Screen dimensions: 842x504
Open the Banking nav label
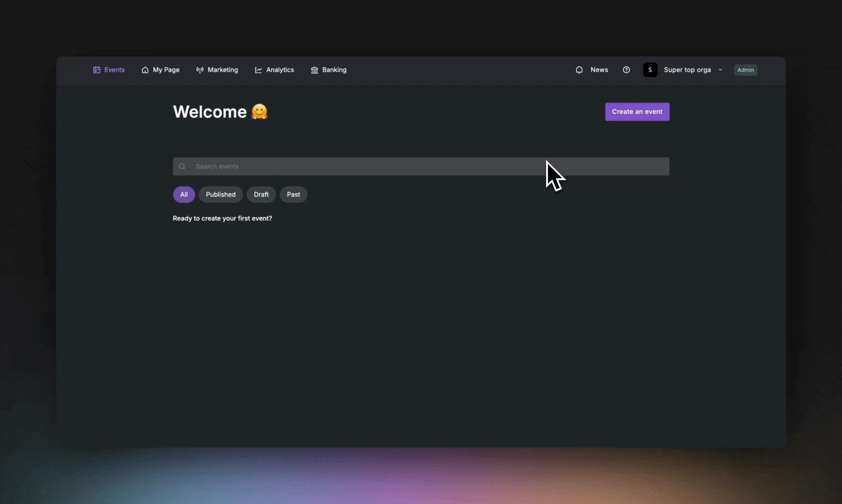334,70
